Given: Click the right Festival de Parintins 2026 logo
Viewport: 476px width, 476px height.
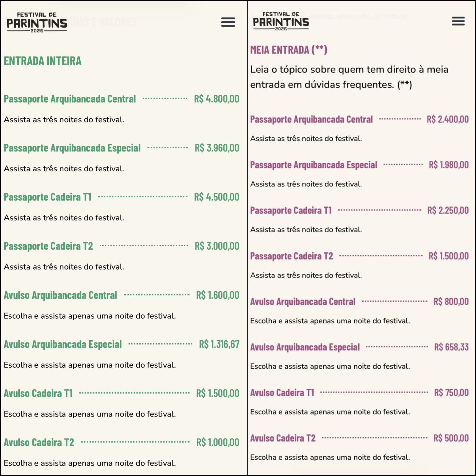Looking at the screenshot, I should pos(281,21).
